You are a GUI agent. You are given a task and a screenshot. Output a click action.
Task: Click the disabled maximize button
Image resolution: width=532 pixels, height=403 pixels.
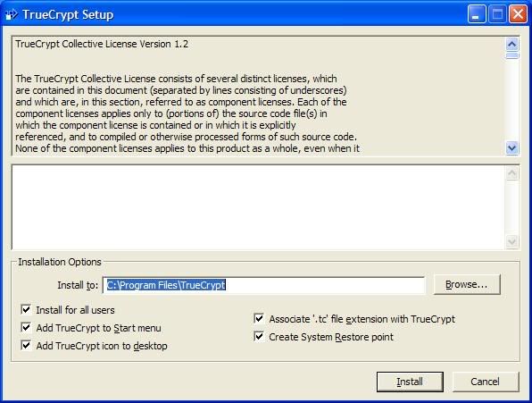(497, 14)
